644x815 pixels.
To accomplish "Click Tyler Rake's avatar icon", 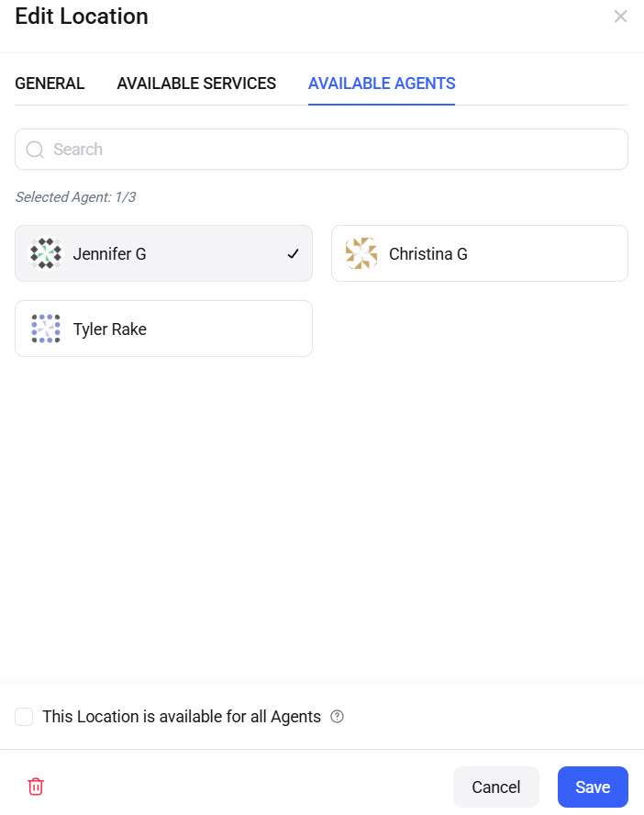I will tap(45, 329).
